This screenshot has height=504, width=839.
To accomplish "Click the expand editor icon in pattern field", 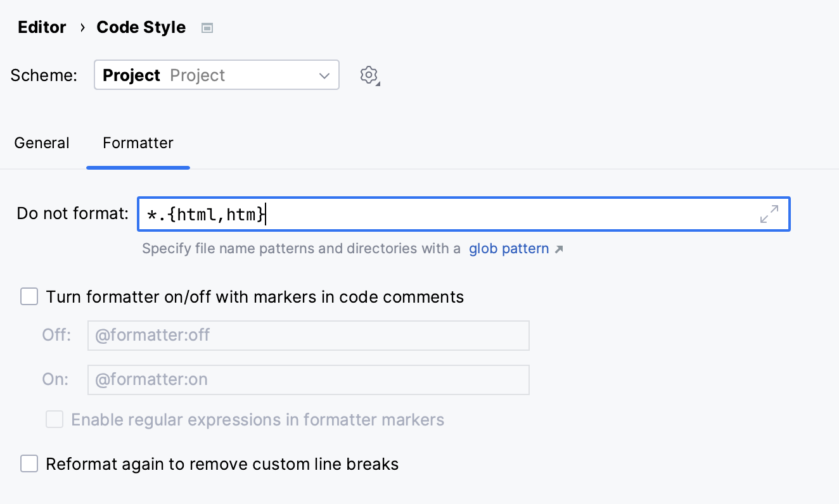I will pos(769,215).
